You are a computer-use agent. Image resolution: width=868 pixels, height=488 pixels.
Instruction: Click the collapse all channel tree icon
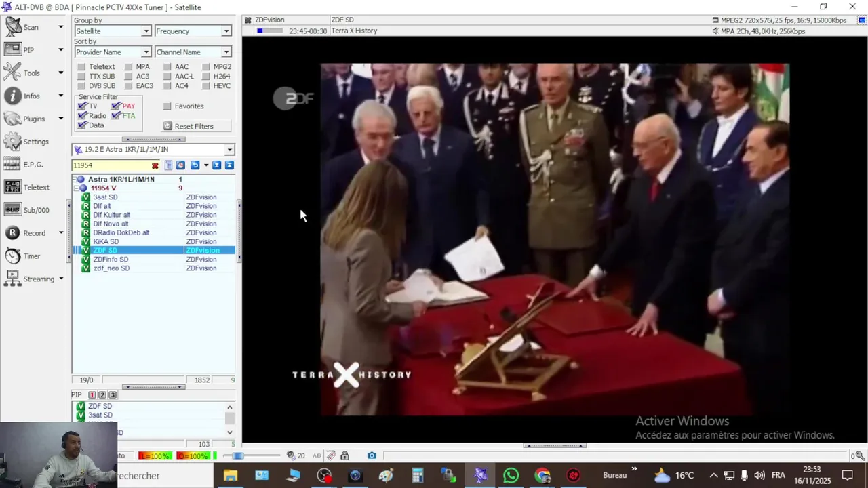tap(229, 165)
